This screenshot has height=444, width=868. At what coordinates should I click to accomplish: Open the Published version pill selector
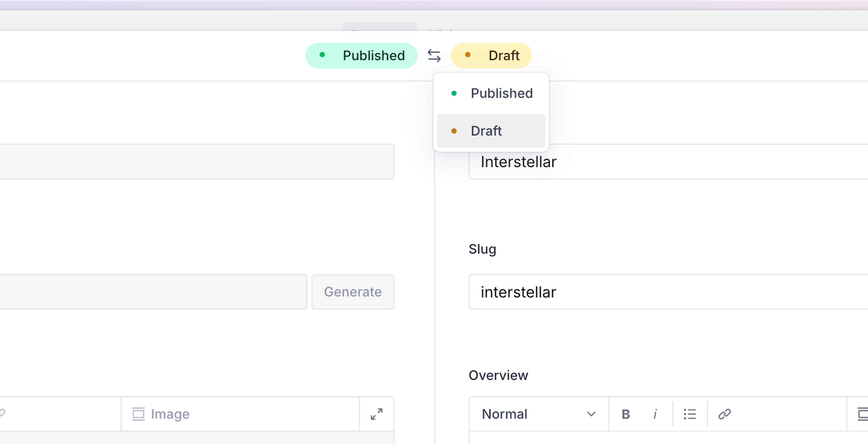[x=361, y=56]
